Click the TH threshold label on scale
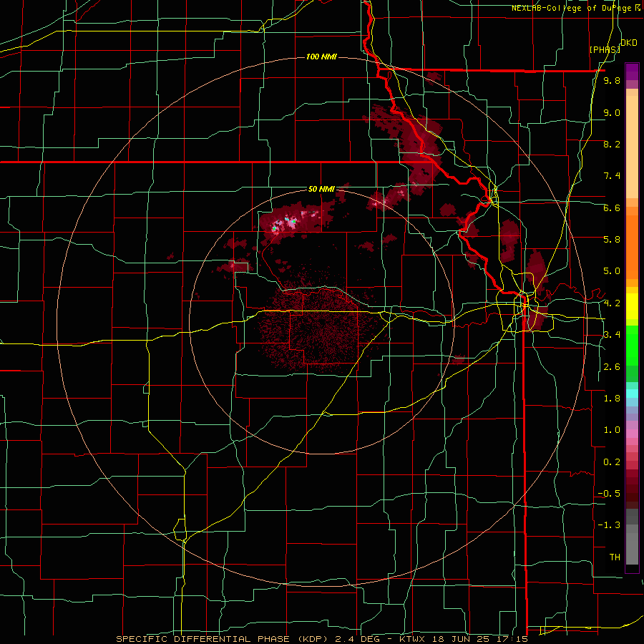This screenshot has height=644, width=644. (x=615, y=557)
